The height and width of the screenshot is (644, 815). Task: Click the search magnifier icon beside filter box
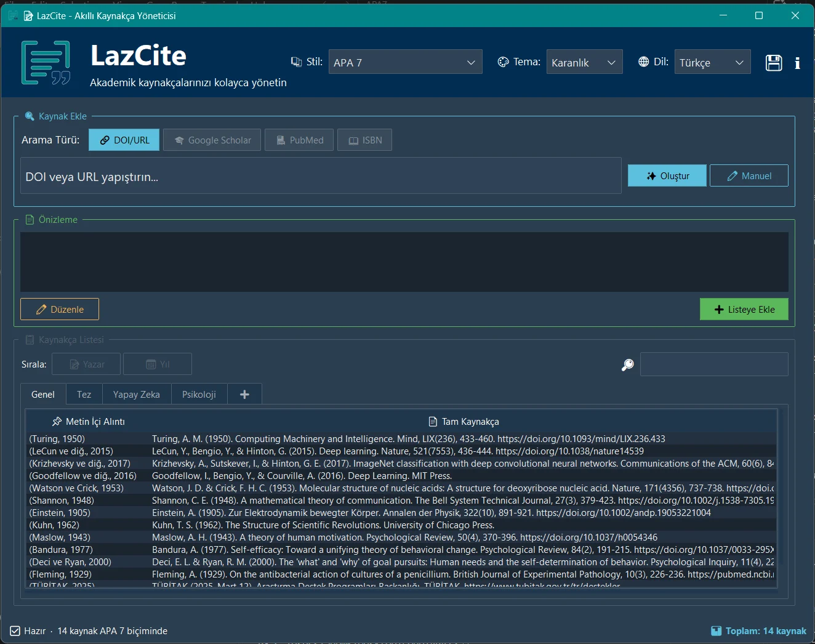coord(627,364)
